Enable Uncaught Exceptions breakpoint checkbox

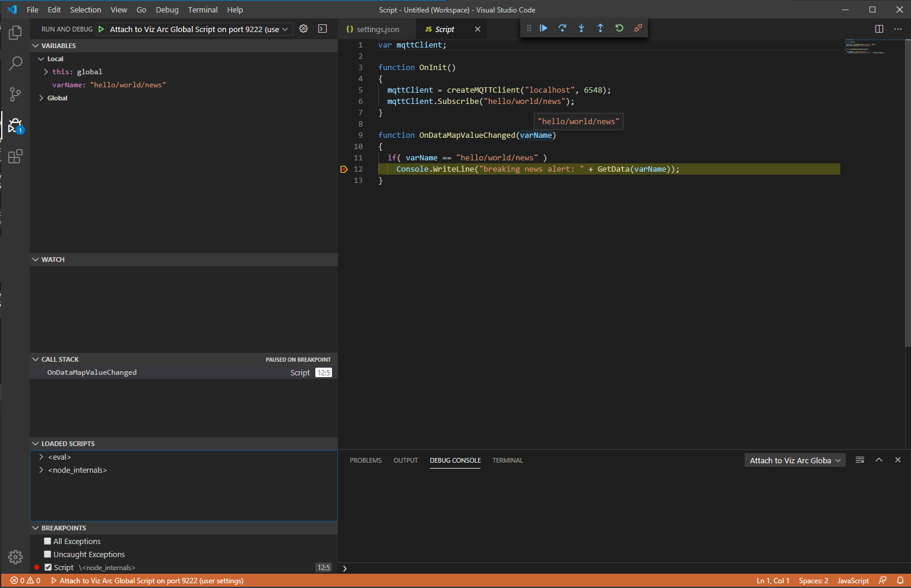tap(48, 554)
